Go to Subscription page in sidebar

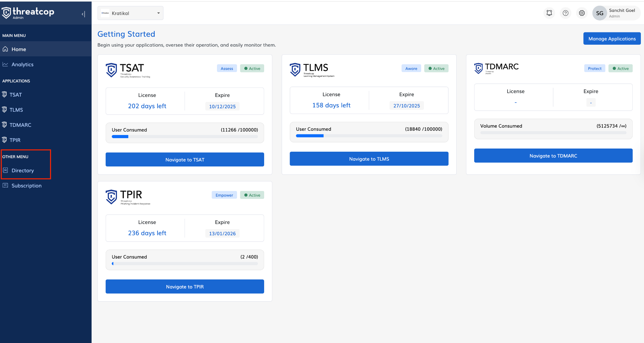(x=26, y=186)
